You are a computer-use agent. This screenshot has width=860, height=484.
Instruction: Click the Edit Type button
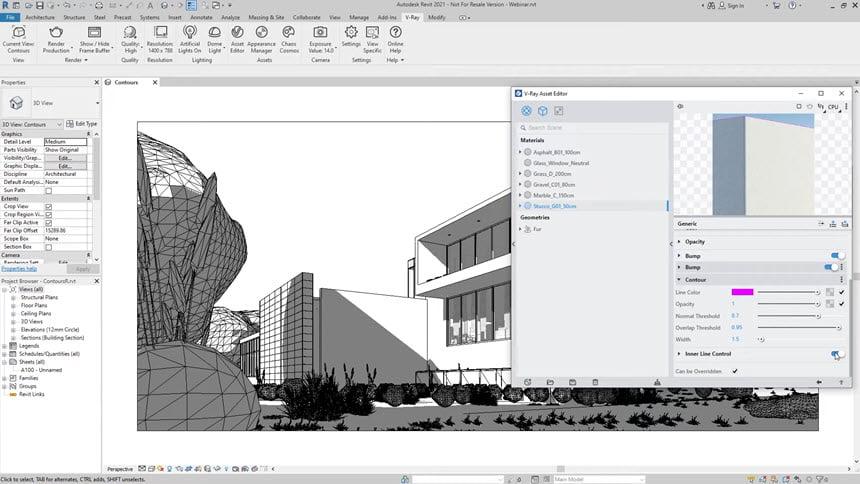coord(82,124)
